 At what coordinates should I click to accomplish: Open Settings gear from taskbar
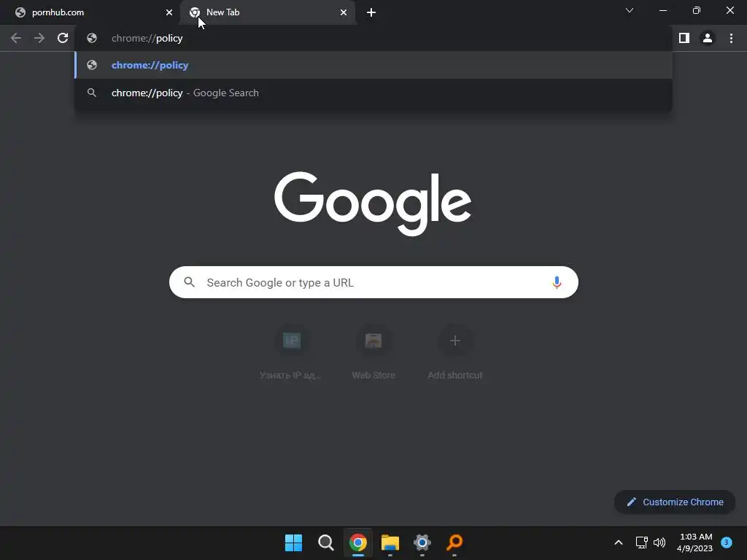(x=422, y=542)
